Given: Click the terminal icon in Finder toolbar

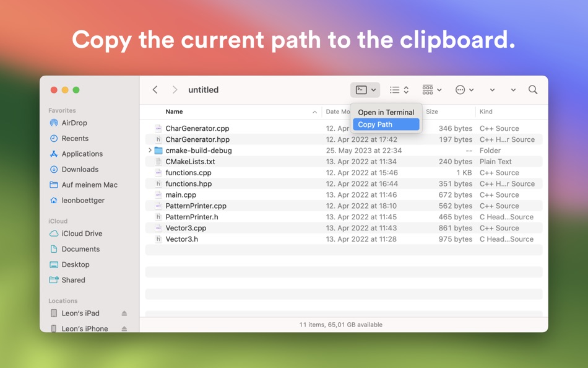Looking at the screenshot, I should (361, 90).
